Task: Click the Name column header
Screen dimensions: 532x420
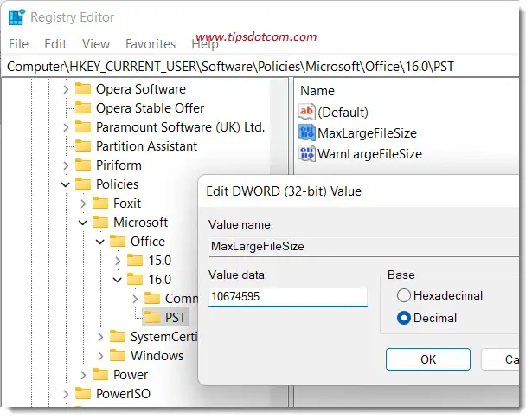Action: pos(317,91)
